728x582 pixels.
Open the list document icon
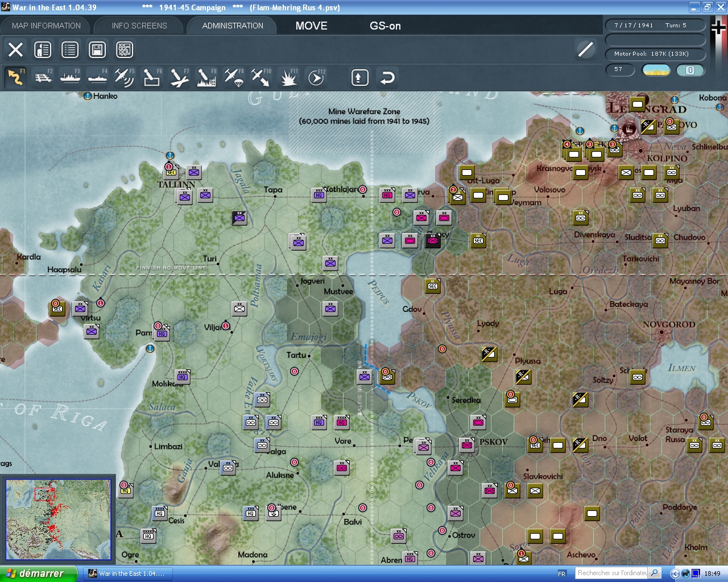pos(70,49)
